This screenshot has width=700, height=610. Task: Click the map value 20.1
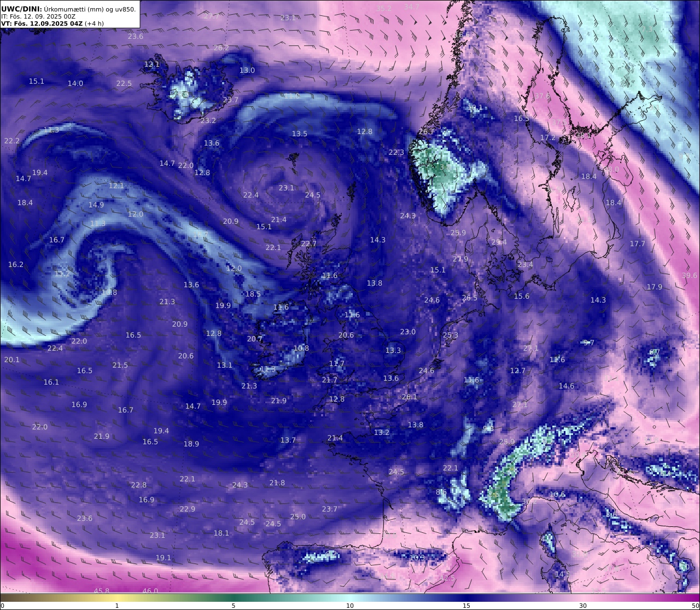pos(12,360)
